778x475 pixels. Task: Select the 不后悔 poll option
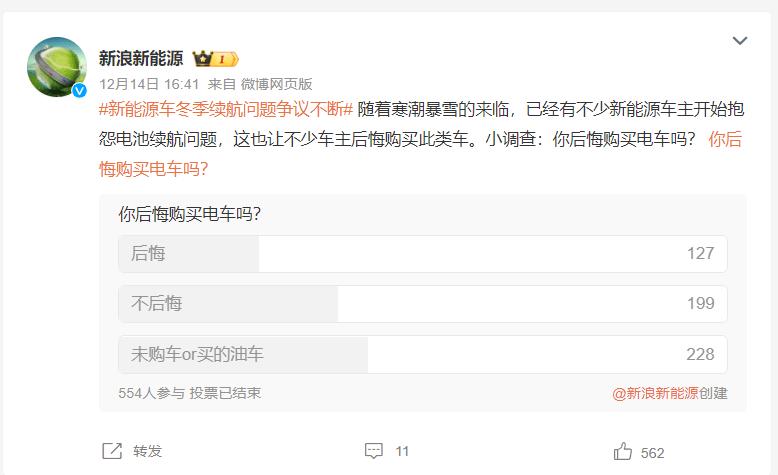pos(422,303)
